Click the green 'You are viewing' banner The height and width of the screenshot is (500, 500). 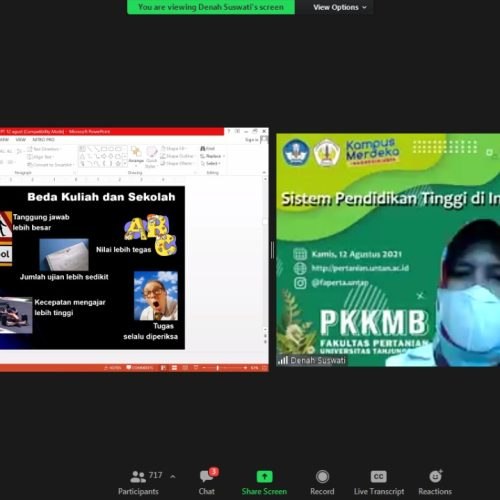tap(211, 7)
